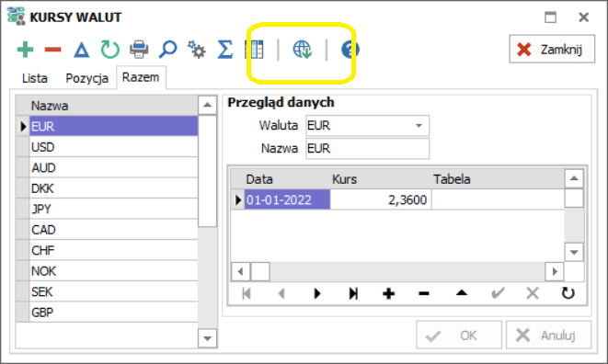Screen dimensions: 608x364
Task: Open settings gears icon in toolbar
Action: pos(197,50)
